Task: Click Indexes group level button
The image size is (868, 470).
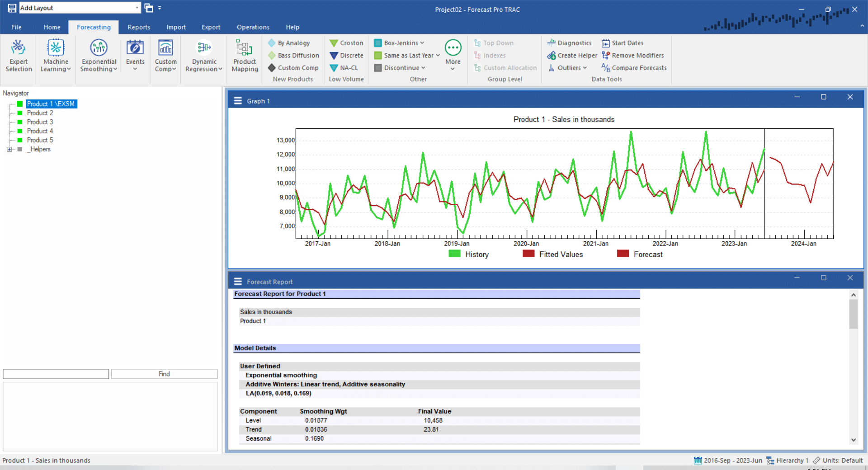Action: (490, 55)
